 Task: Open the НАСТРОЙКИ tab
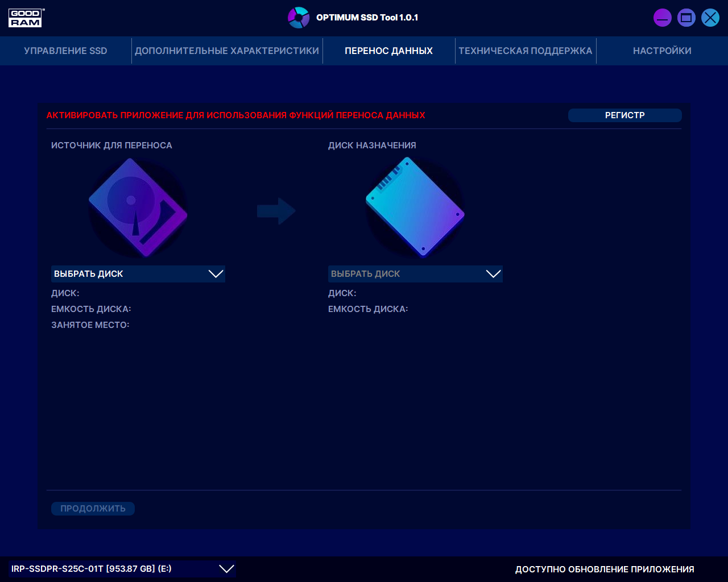tap(662, 51)
